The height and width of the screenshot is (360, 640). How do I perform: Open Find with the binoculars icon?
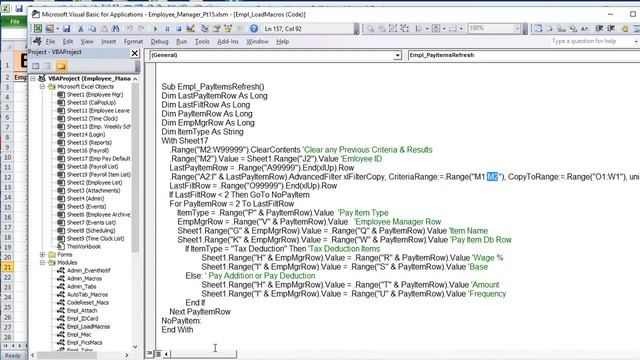pos(116,29)
